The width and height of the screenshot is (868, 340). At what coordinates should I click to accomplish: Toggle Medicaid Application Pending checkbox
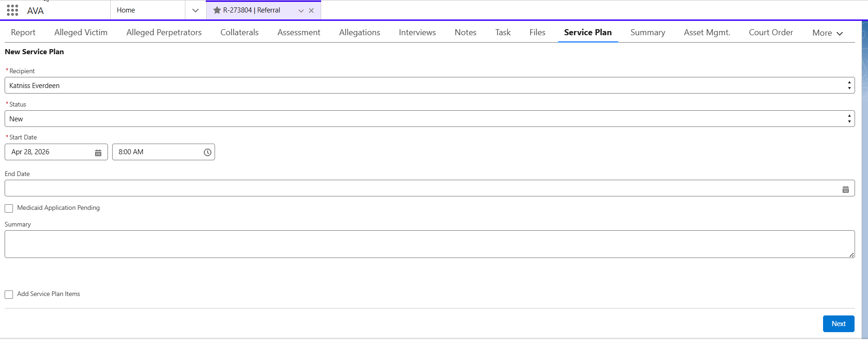coord(9,208)
